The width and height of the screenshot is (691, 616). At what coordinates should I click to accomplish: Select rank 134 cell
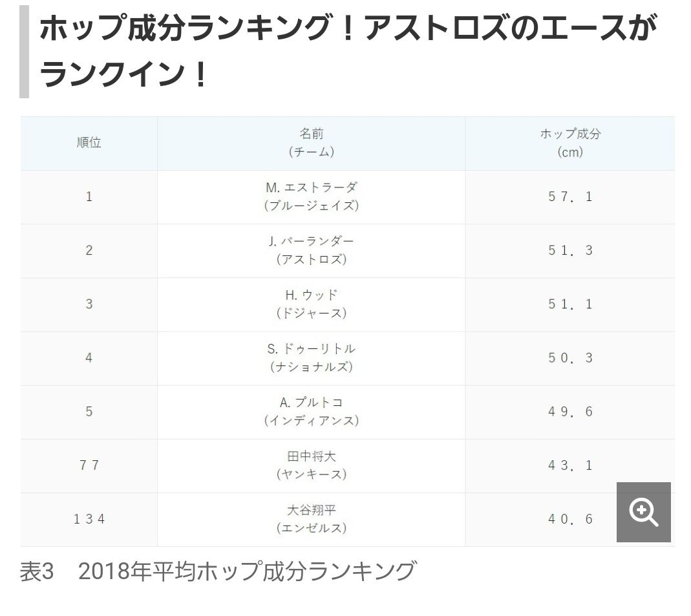[x=89, y=520]
